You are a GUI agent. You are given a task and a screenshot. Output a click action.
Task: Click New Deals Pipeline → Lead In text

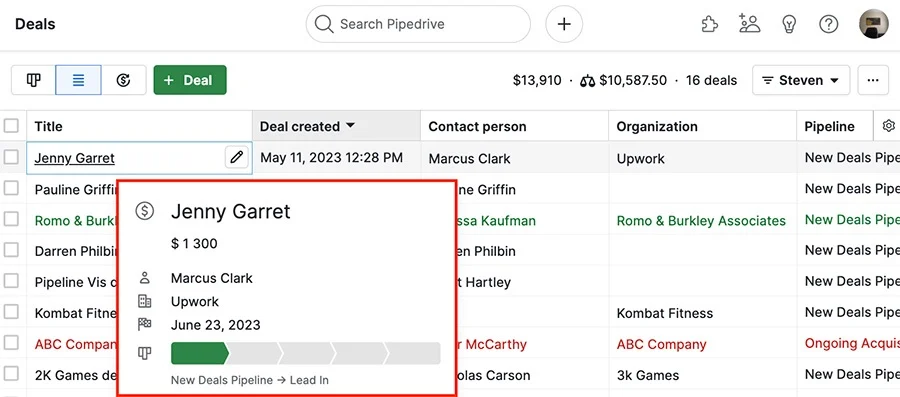tap(250, 380)
